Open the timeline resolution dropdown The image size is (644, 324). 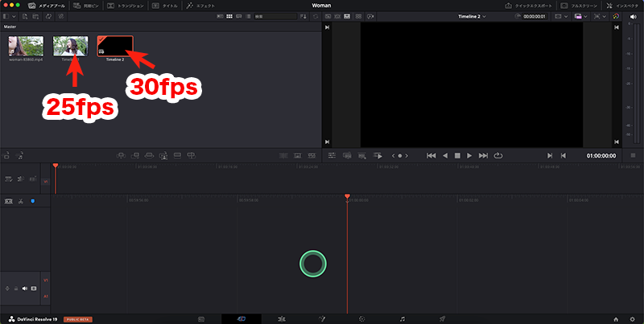[x=580, y=16]
